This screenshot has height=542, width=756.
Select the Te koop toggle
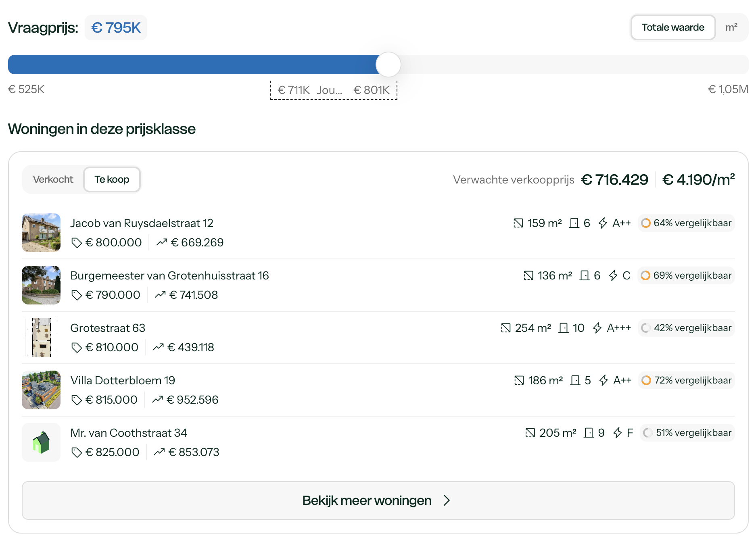coord(112,179)
